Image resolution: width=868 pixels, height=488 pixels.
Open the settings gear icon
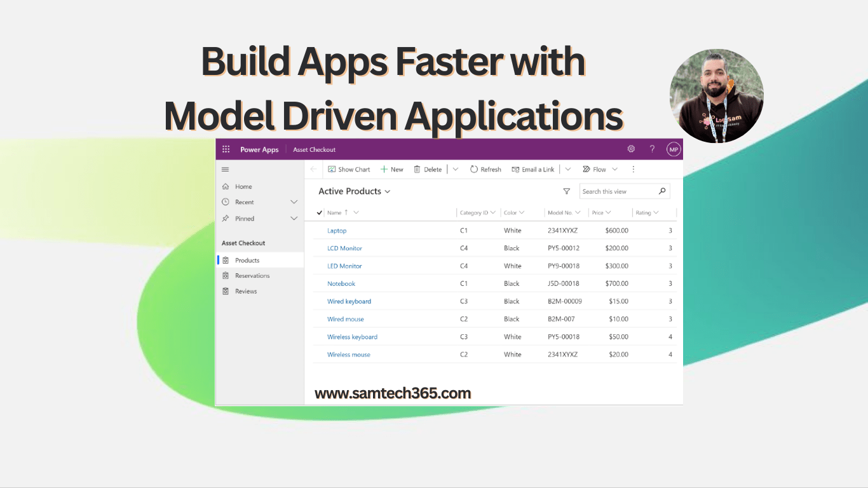click(631, 149)
